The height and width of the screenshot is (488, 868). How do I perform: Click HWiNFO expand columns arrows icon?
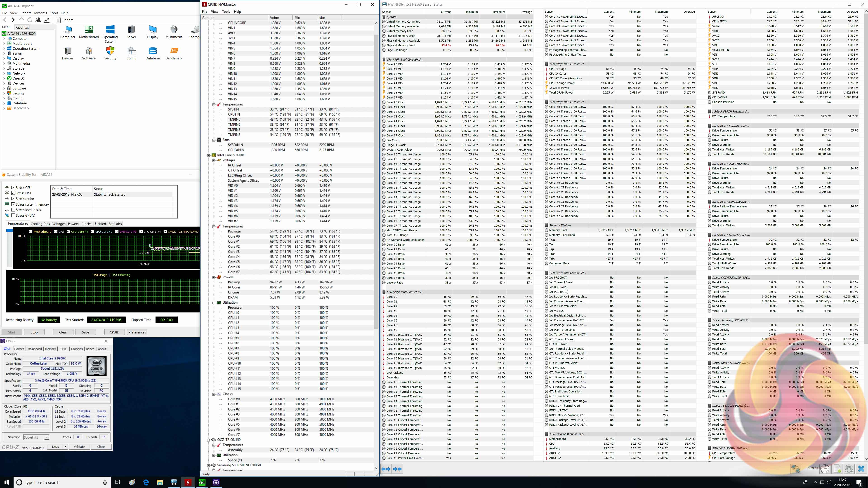[x=386, y=469]
